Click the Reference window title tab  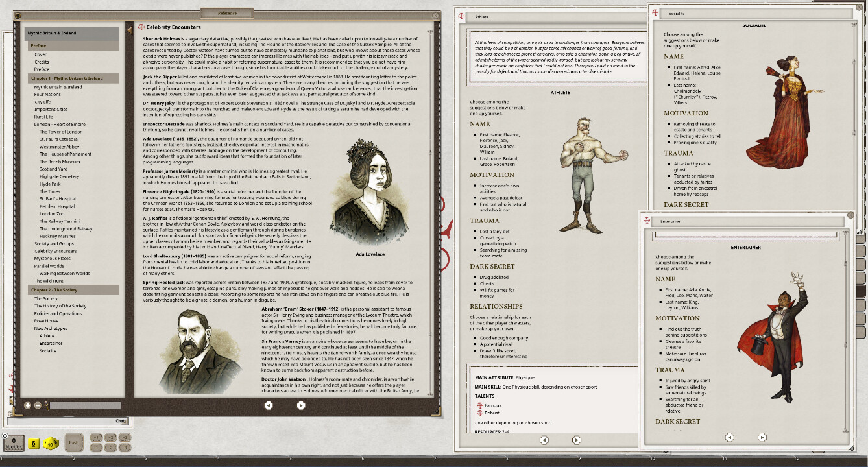(227, 13)
